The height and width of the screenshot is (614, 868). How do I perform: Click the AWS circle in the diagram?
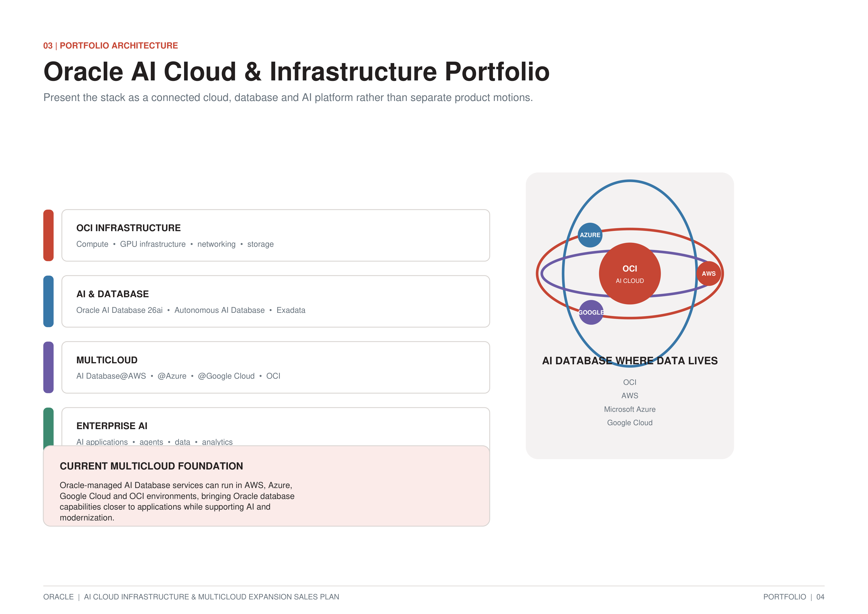pos(708,273)
